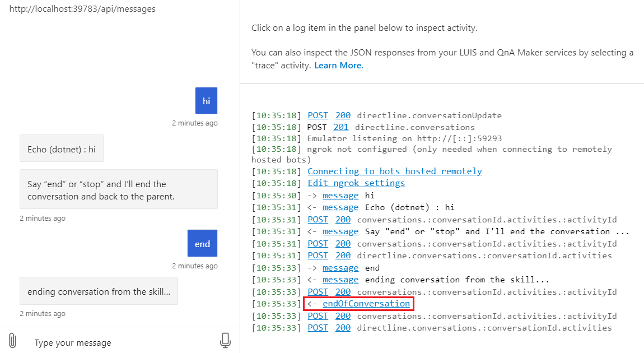This screenshot has height=353, width=644.
Task: Click the message link for 'hi' at 10:35:30
Action: click(x=340, y=195)
